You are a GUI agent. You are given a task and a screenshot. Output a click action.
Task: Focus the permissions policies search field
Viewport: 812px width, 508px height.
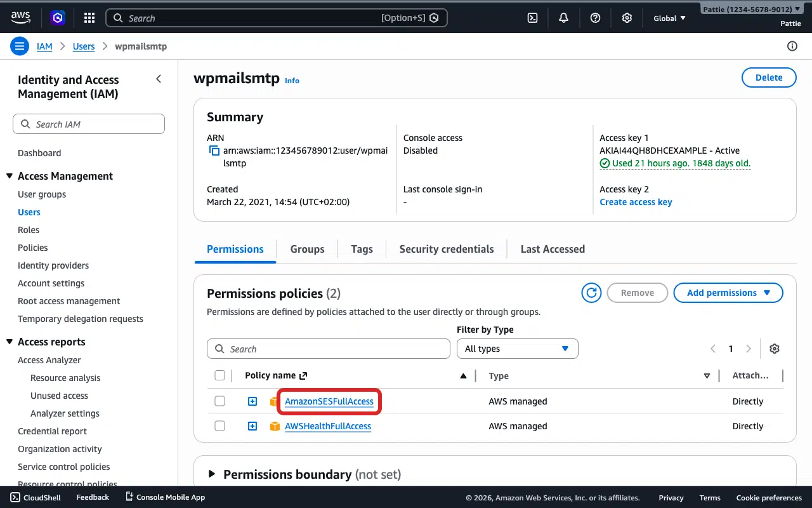329,349
